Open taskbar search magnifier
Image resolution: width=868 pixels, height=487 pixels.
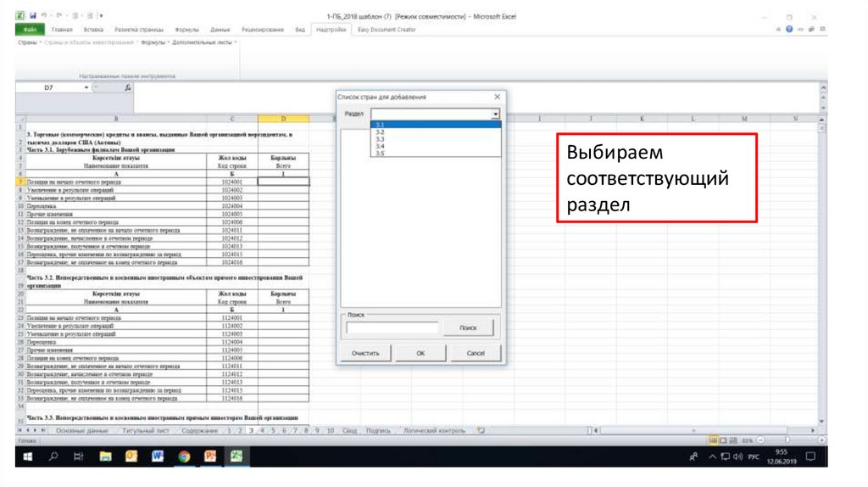pyautogui.click(x=53, y=456)
